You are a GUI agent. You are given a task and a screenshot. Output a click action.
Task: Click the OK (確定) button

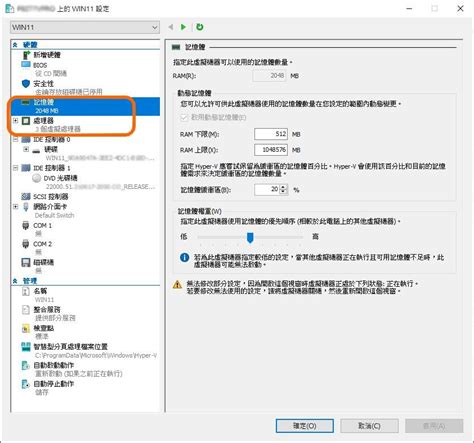tap(305, 426)
